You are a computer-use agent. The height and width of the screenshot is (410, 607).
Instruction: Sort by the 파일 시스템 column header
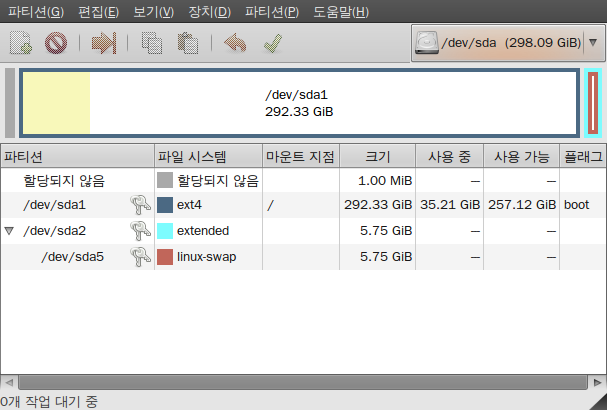coord(207,156)
